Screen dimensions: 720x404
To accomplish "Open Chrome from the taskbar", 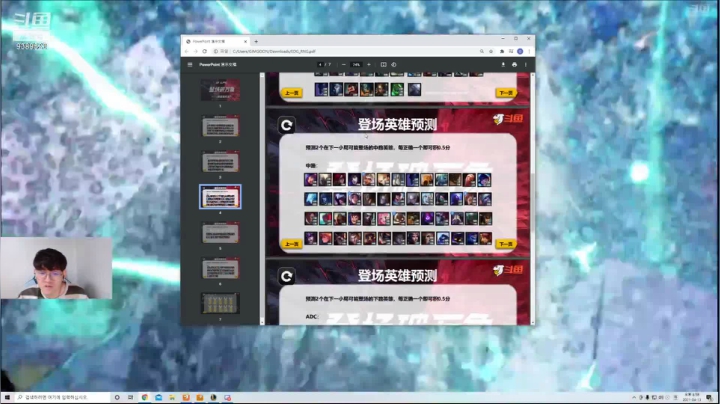I will coord(145,398).
